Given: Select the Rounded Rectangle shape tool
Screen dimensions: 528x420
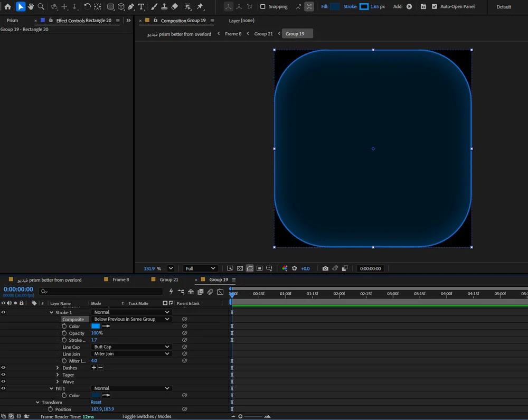Looking at the screenshot, I should coord(110,6).
